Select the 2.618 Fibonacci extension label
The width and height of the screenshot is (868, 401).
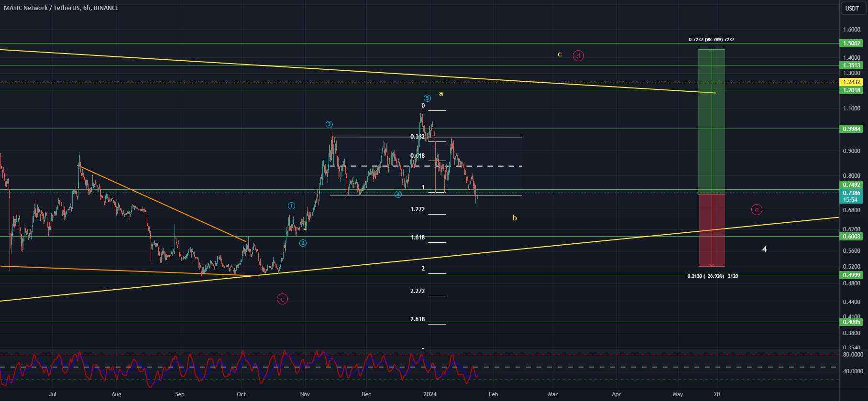(x=418, y=319)
